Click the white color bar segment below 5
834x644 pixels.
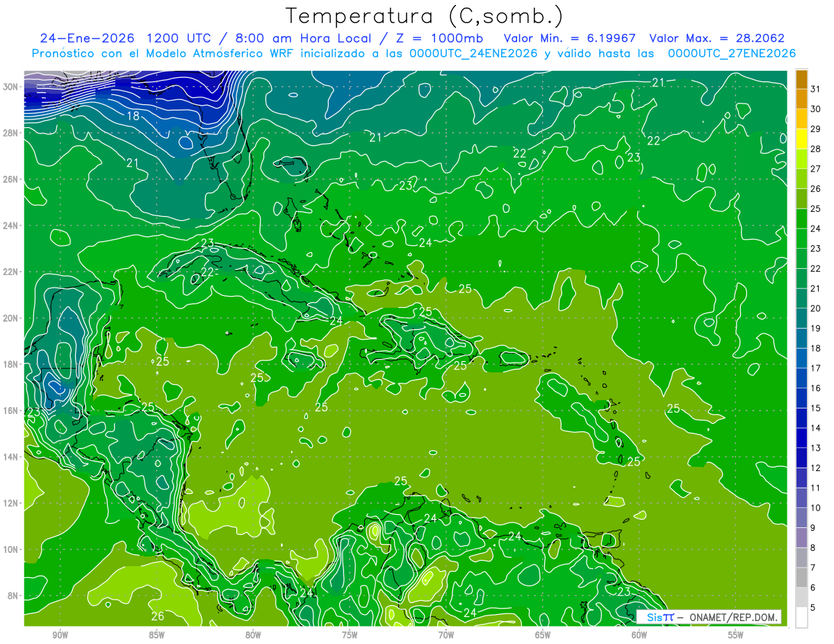(x=801, y=618)
